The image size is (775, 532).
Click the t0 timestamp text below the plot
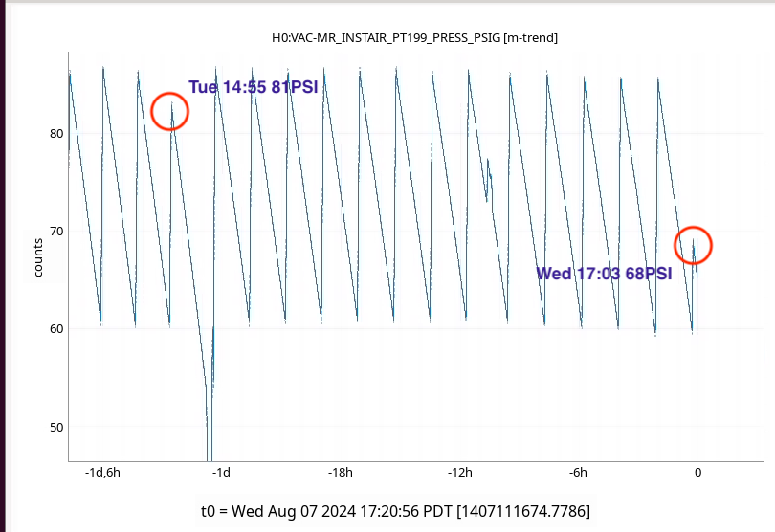(395, 511)
